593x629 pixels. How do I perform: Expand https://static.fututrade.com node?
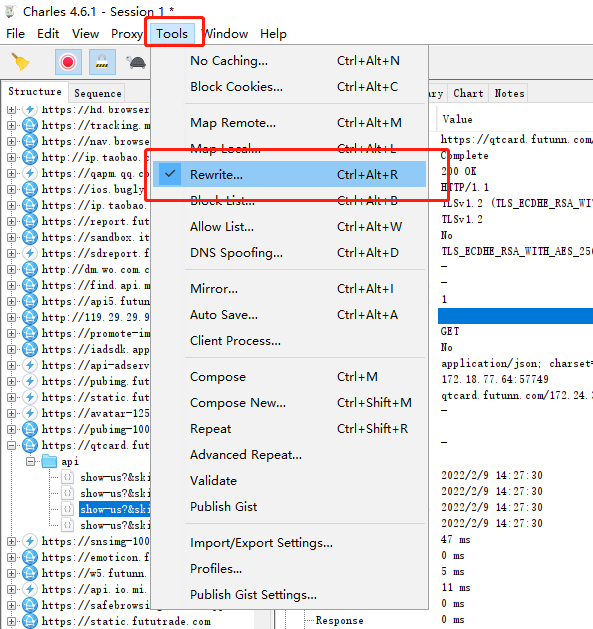(11, 621)
